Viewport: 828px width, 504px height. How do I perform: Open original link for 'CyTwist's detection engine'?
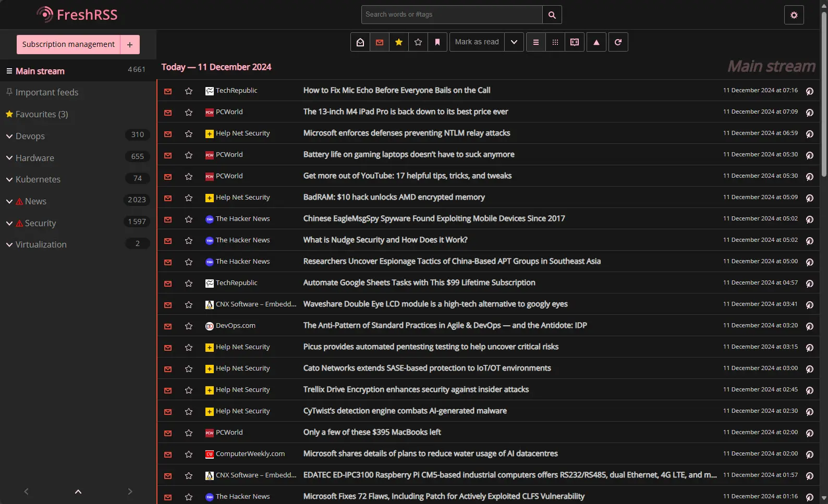[810, 412]
